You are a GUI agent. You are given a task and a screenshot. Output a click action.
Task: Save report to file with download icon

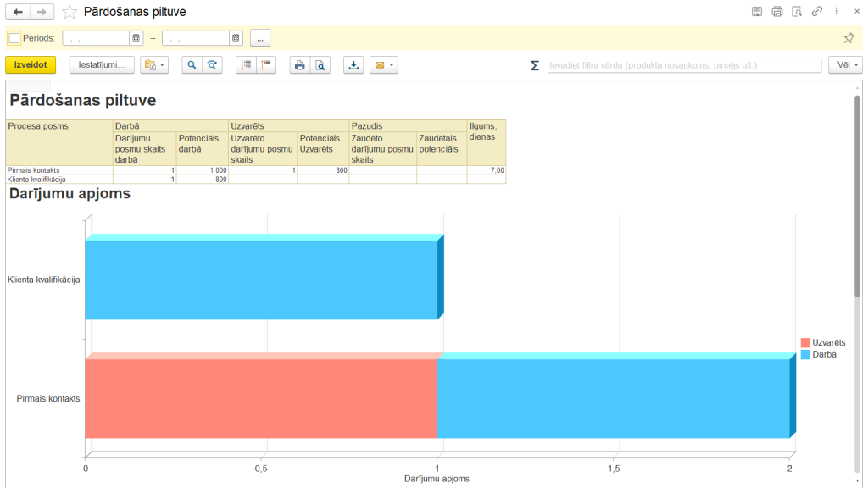pos(353,65)
